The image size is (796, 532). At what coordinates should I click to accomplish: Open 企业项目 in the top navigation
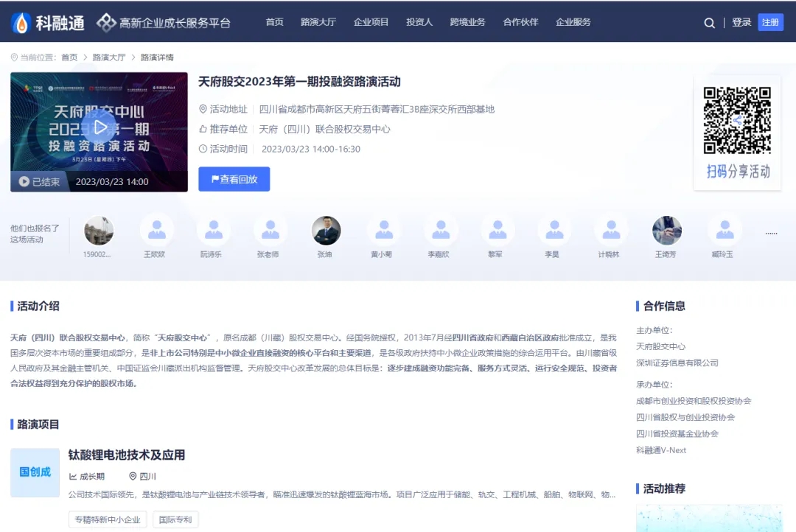click(x=371, y=22)
